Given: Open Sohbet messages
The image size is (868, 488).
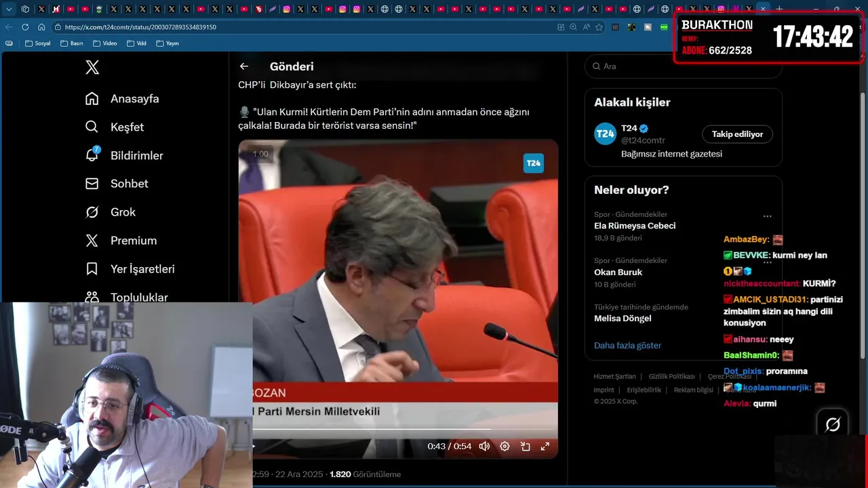Looking at the screenshot, I should click(x=117, y=184).
